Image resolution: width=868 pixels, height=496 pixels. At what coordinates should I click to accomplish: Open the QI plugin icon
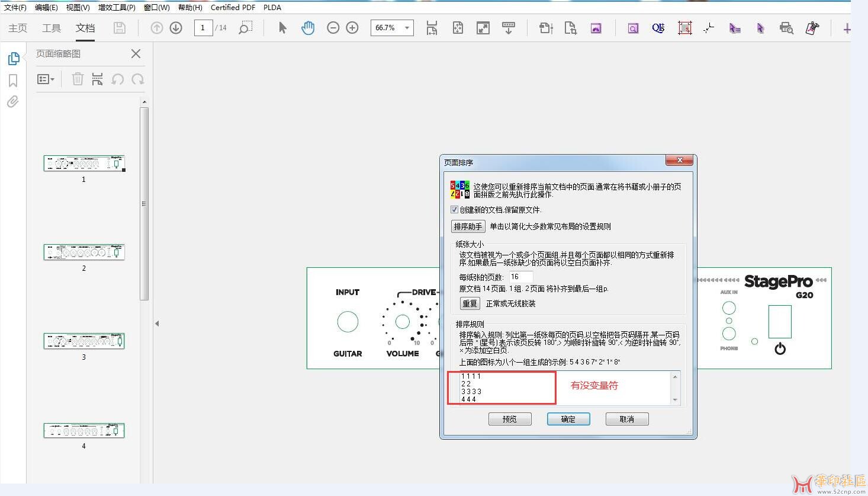pyautogui.click(x=658, y=28)
